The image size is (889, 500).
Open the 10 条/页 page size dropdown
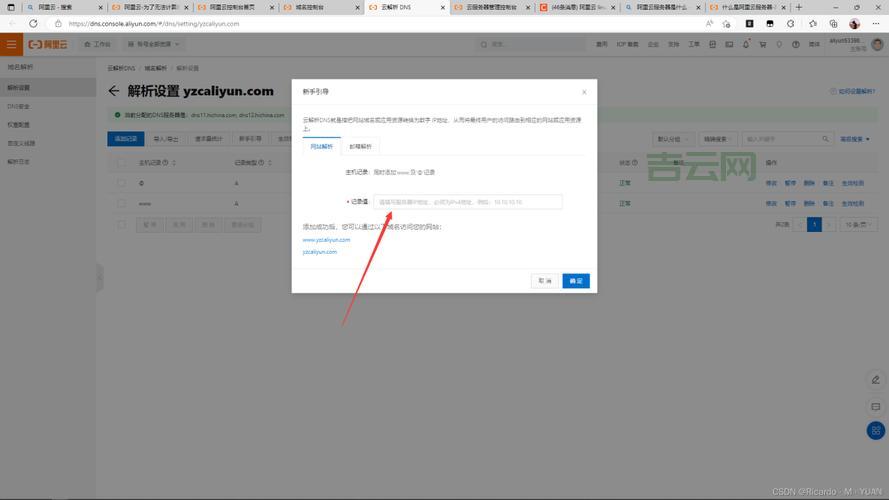pyautogui.click(x=855, y=225)
